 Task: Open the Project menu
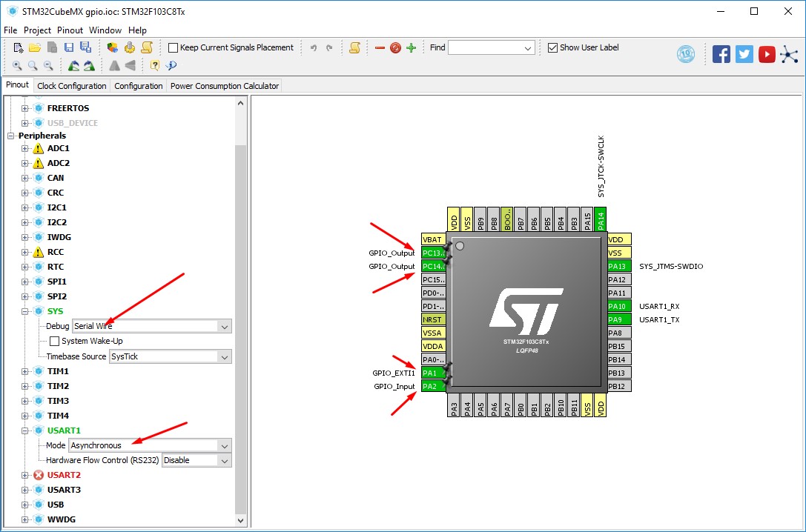38,30
